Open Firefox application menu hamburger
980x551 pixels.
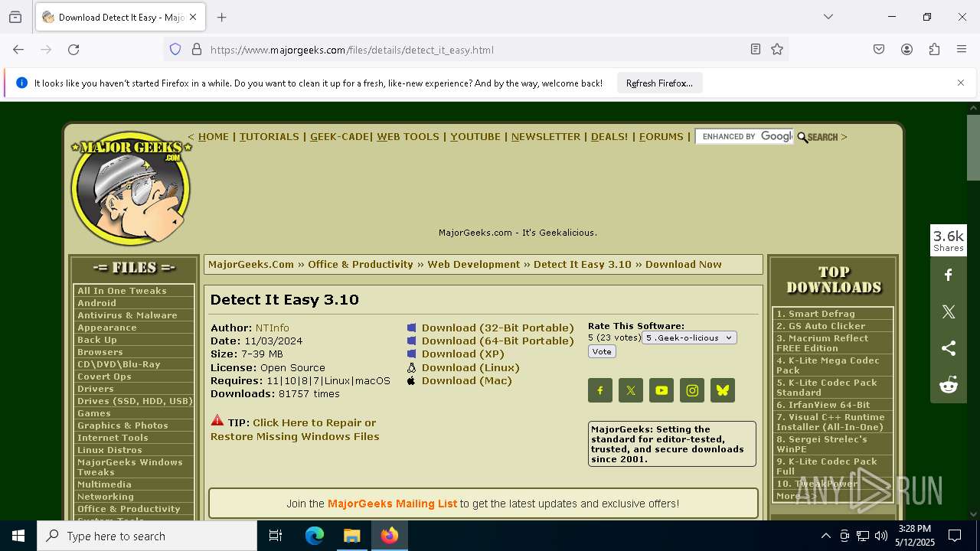[962, 50]
